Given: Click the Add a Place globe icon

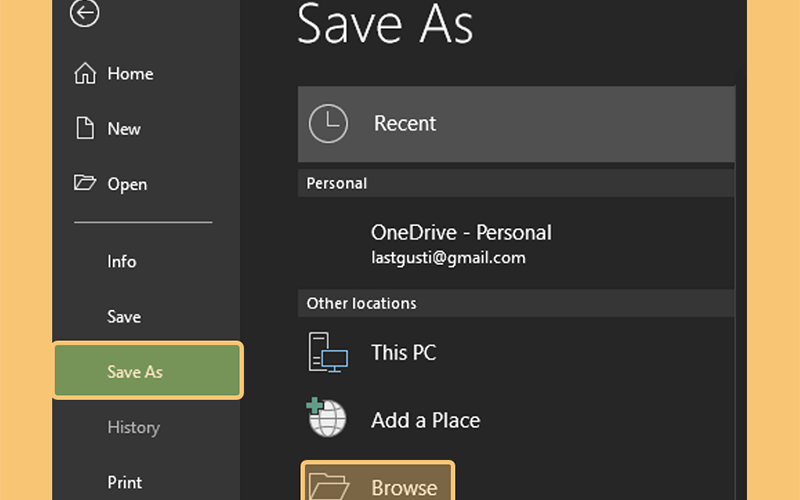Looking at the screenshot, I should tap(327, 418).
